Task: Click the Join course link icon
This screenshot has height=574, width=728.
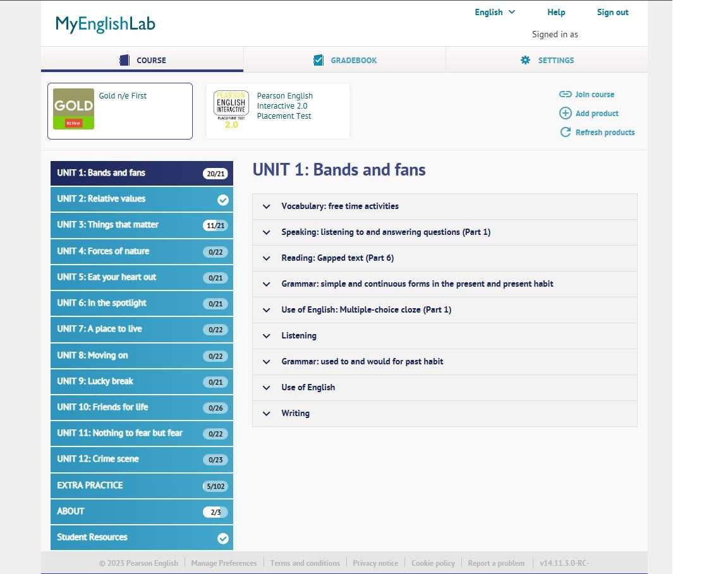Action: pos(565,94)
